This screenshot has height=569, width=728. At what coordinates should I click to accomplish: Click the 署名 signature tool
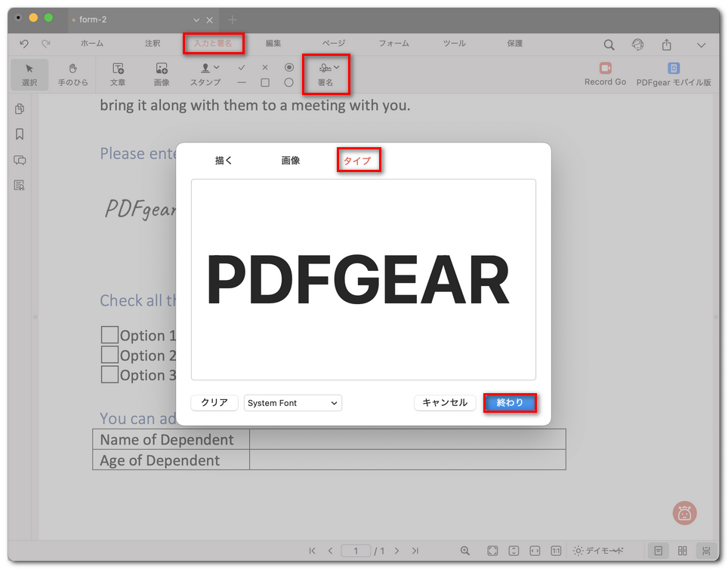325,75
